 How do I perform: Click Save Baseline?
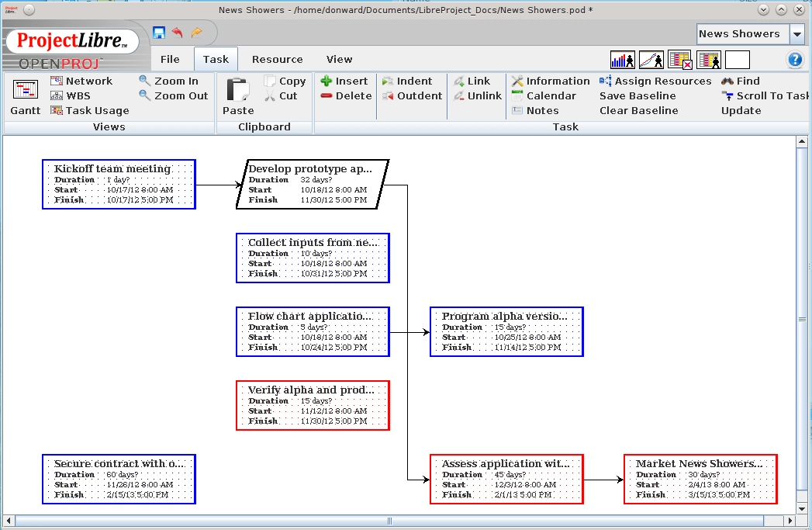[x=638, y=96]
